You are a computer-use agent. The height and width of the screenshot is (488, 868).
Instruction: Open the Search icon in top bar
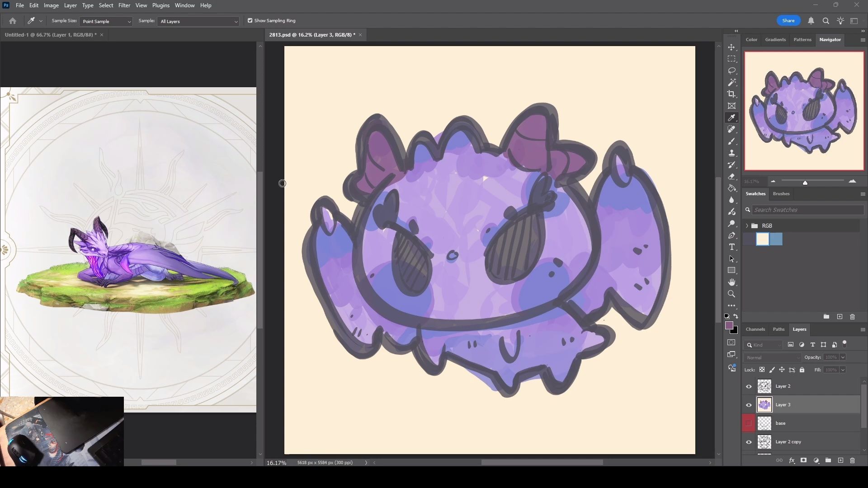click(x=826, y=21)
